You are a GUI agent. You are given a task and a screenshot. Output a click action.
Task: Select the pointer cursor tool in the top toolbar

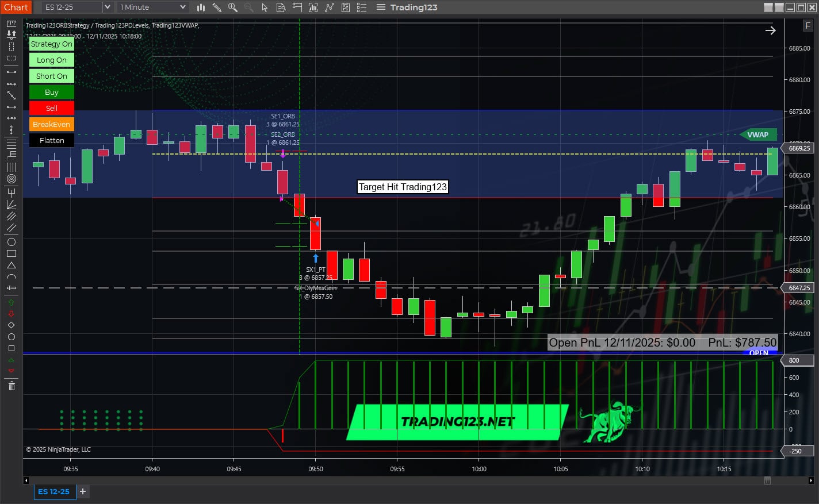pos(265,7)
